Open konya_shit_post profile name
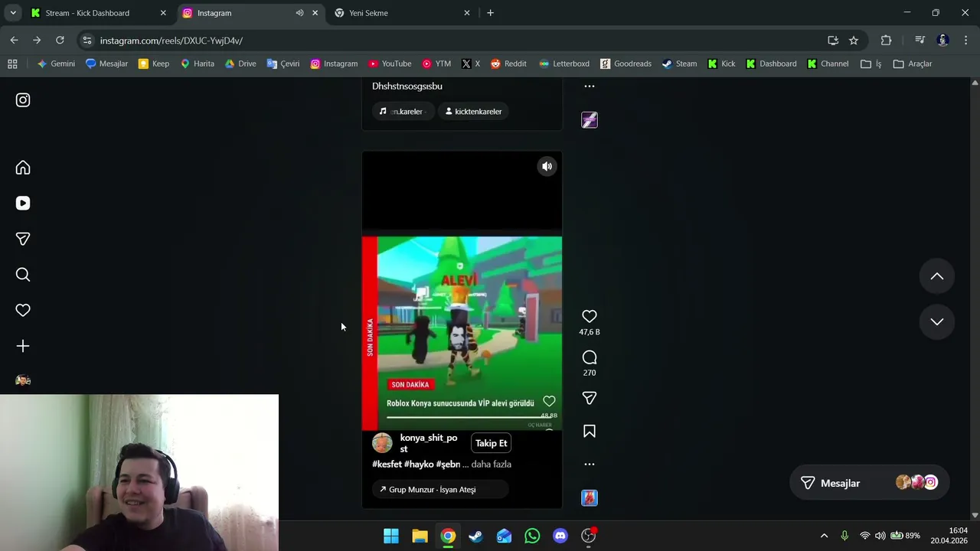 [x=429, y=443]
